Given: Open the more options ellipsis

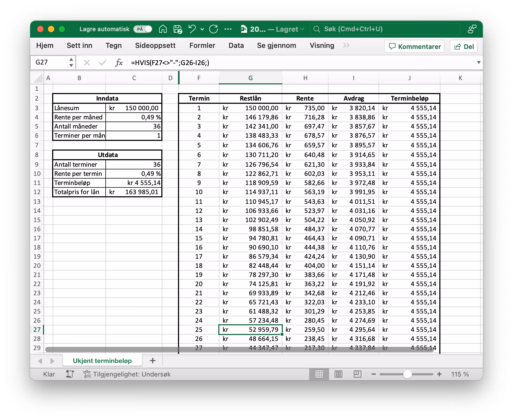Looking at the screenshot, I should click(x=228, y=29).
